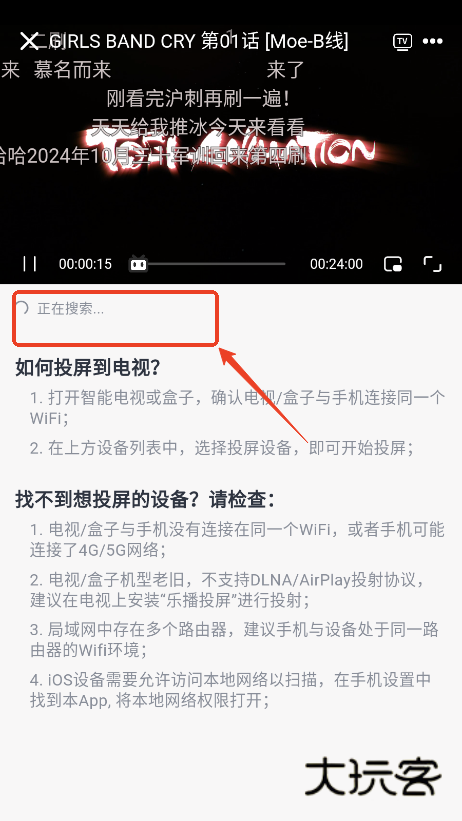Open the three-dot more options menu
Screen dimensions: 462x821
click(x=433, y=41)
